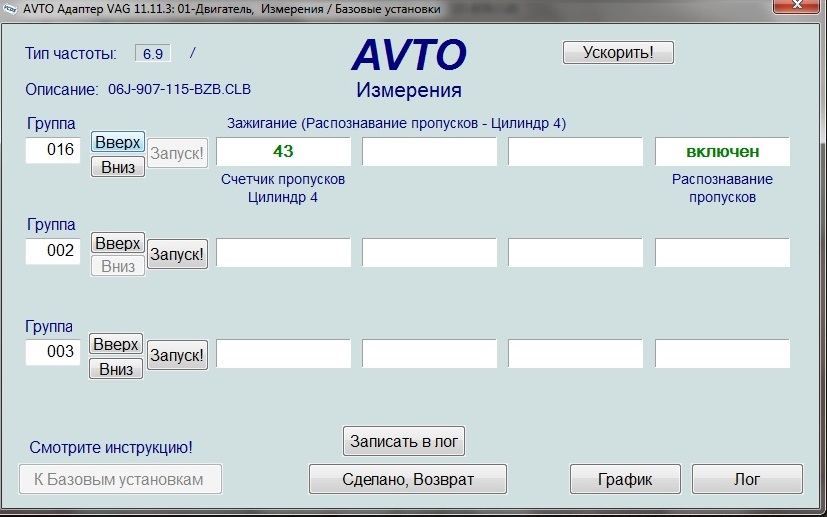The height and width of the screenshot is (517, 827).
Task: Click Записать в лог button
Action: pyautogui.click(x=404, y=441)
